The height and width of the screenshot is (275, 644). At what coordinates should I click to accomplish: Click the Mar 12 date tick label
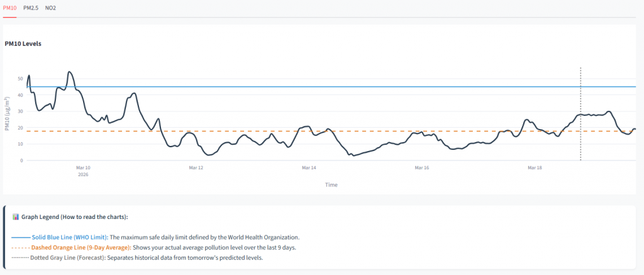pyautogui.click(x=196, y=168)
